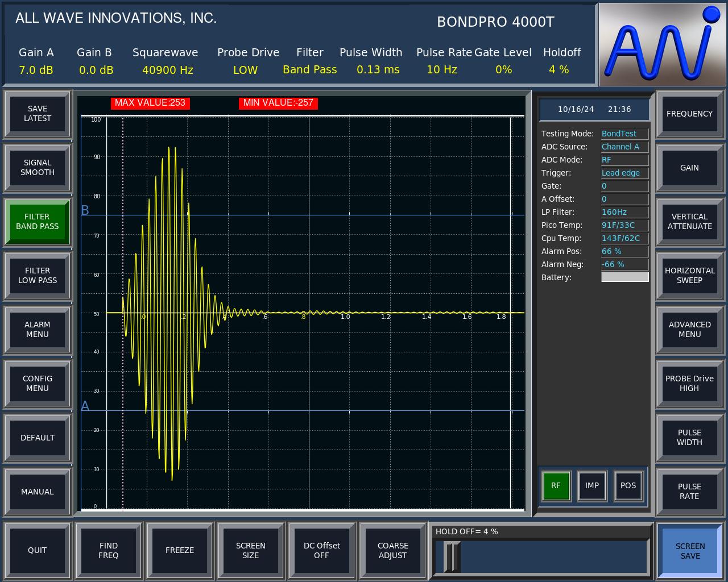Quit the application with QUIT
The image size is (728, 582).
[38, 550]
